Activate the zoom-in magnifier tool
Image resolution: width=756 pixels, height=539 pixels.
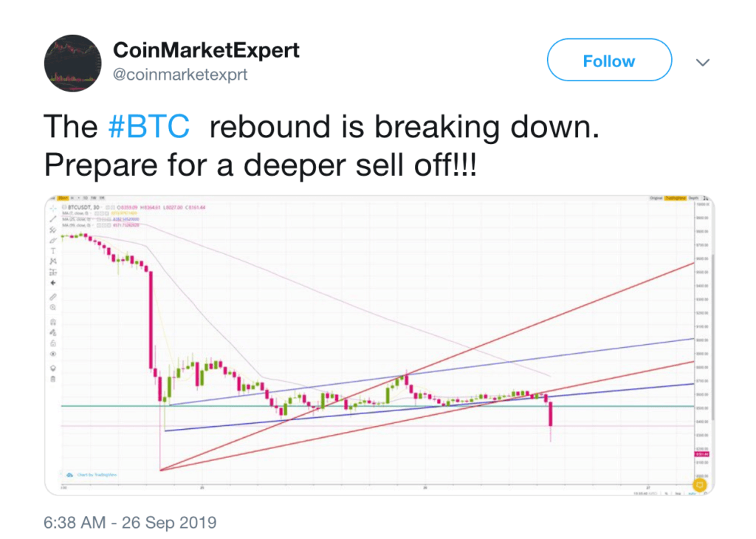[53, 307]
